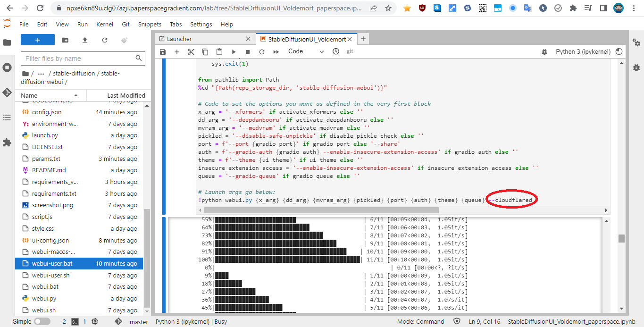Run all cells with the fast-forward icon

coord(276,52)
